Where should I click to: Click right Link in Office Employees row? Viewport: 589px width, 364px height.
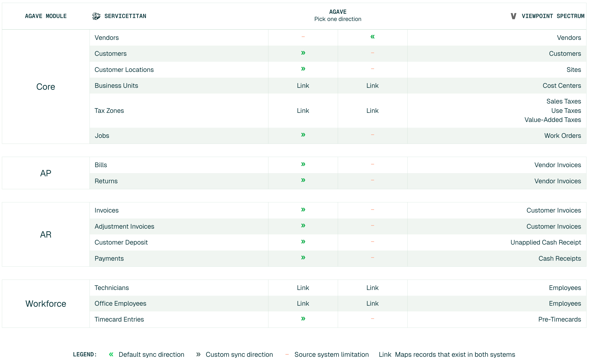pos(372,303)
